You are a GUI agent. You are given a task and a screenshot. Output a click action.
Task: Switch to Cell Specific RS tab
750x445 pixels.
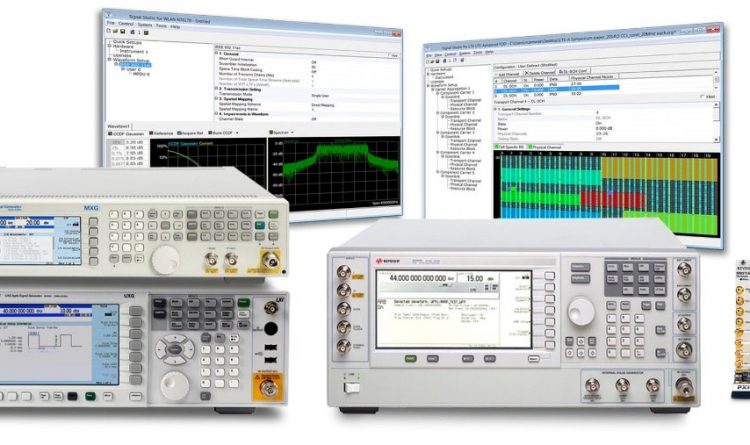click(510, 147)
